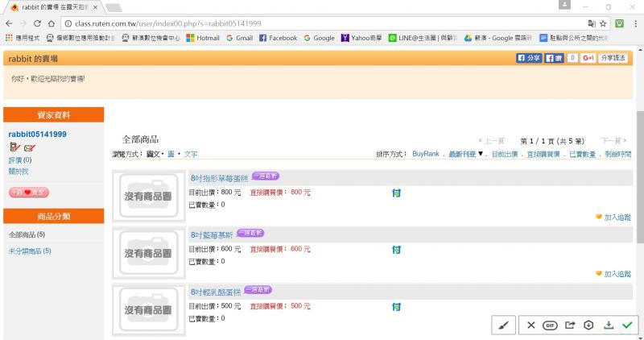644x340 pixels.
Task: Open the Google Drive bookmark
Action: click(497, 38)
